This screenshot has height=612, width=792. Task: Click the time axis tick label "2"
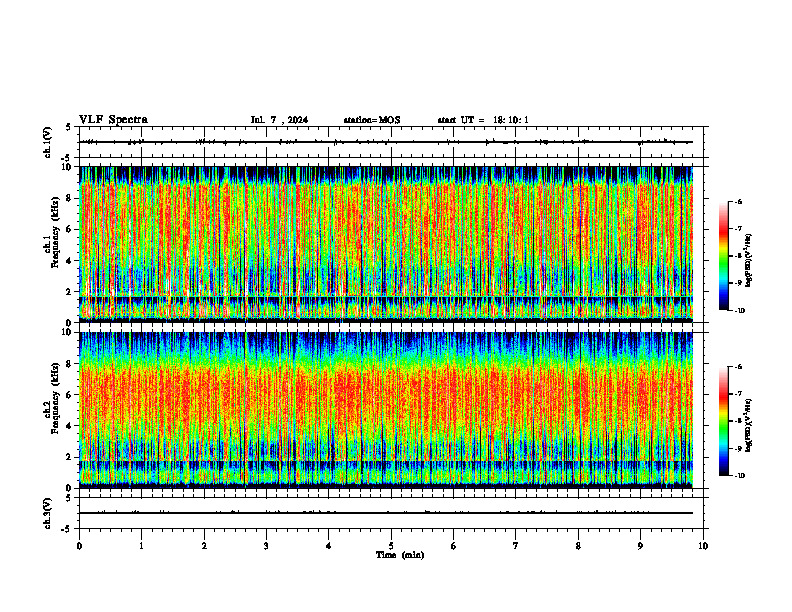tap(204, 546)
